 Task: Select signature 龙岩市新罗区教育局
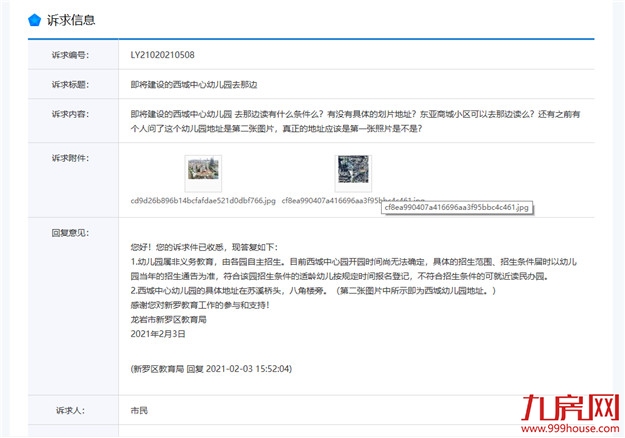coord(169,320)
